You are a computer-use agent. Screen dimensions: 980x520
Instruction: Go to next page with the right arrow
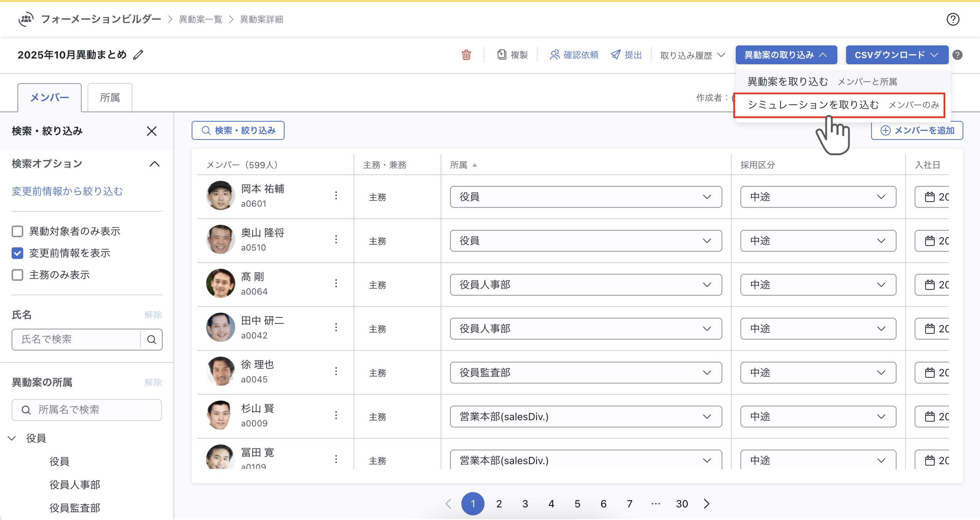pyautogui.click(x=706, y=504)
